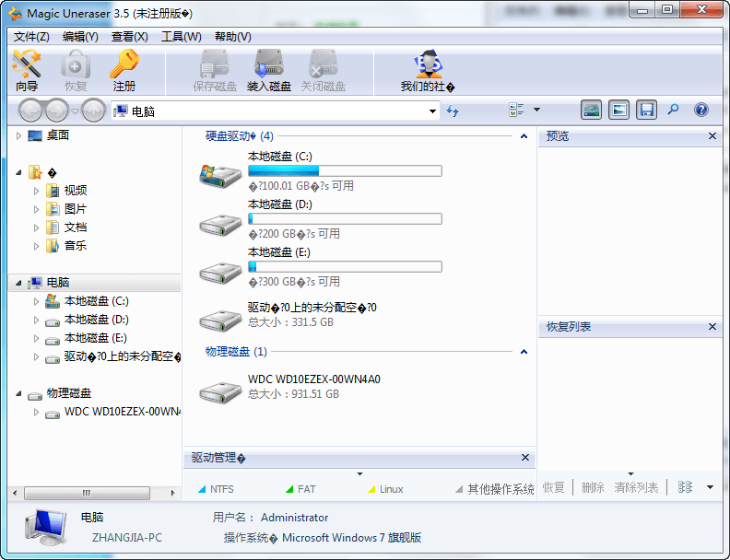Click the 保存磁盘 save disk icon

[215, 70]
